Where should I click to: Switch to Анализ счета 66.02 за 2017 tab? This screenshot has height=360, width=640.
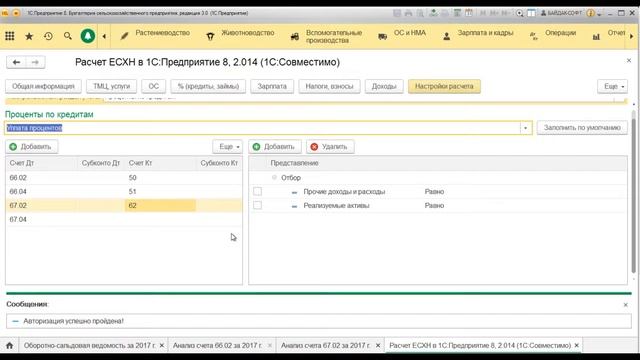[217, 345]
